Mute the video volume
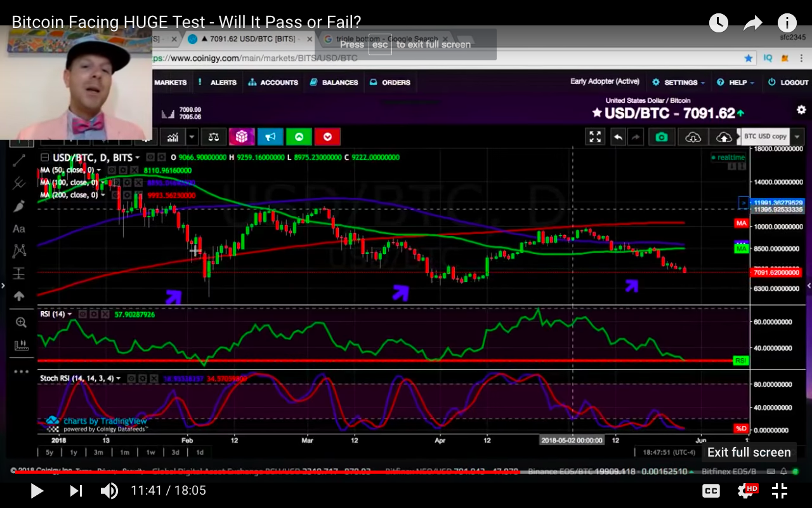The image size is (812, 508). (109, 490)
